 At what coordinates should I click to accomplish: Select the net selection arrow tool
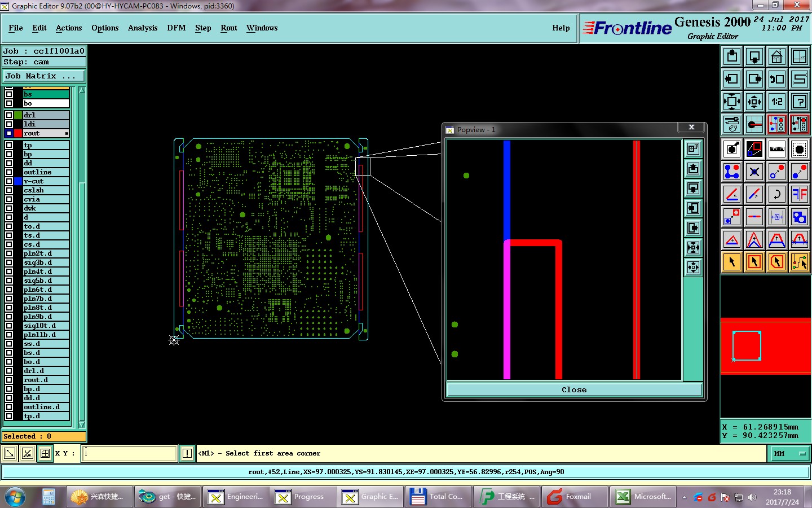(x=800, y=262)
